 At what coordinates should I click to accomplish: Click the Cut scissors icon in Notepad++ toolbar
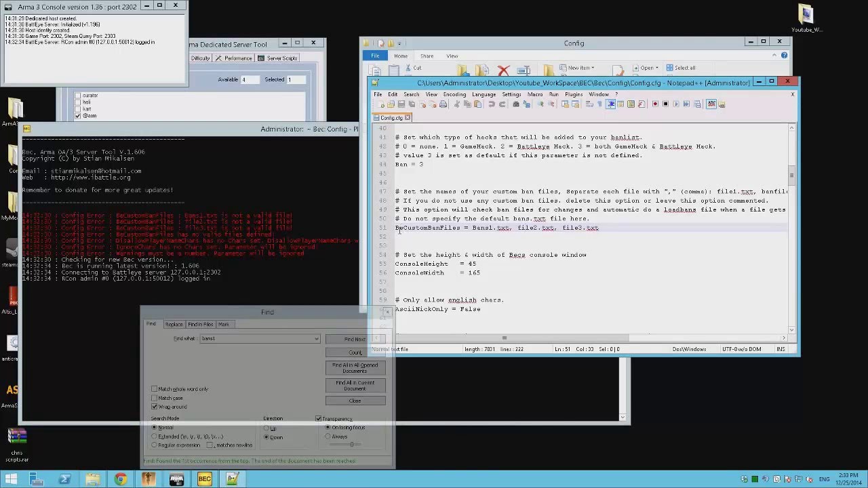point(456,104)
